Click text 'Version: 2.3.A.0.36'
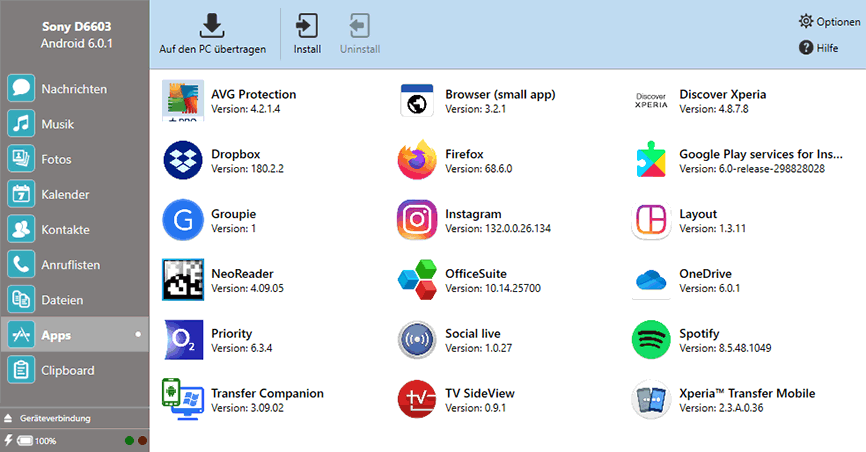The image size is (866, 452). click(721, 408)
